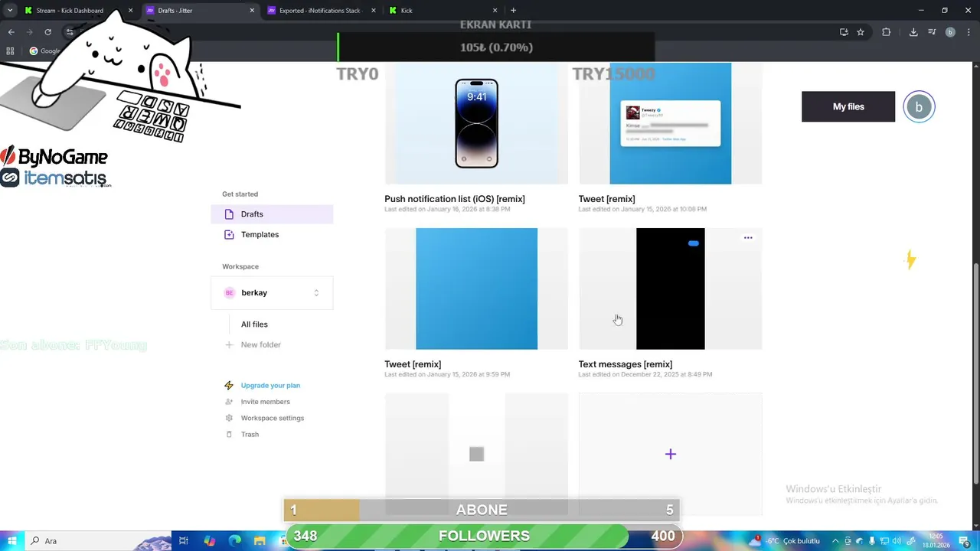Click the Text messages [remix] title
Image resolution: width=980 pixels, height=551 pixels.
pyautogui.click(x=626, y=364)
